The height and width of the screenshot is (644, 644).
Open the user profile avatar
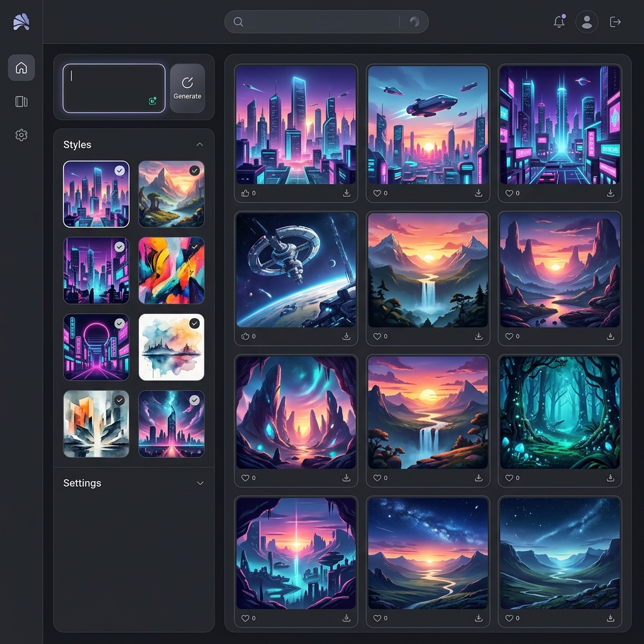click(587, 22)
